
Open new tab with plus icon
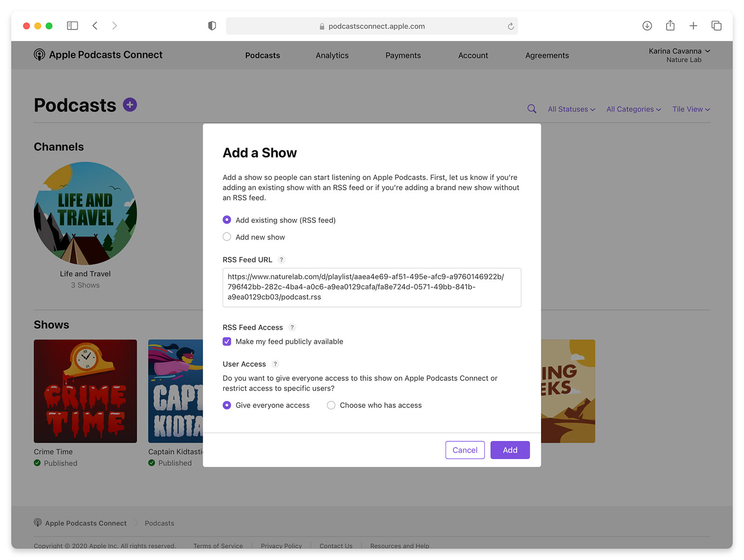point(693,26)
